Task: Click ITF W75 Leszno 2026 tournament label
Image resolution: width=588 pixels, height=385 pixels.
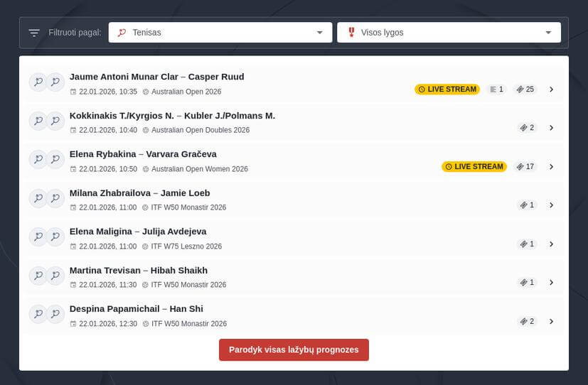Action: [x=186, y=246]
